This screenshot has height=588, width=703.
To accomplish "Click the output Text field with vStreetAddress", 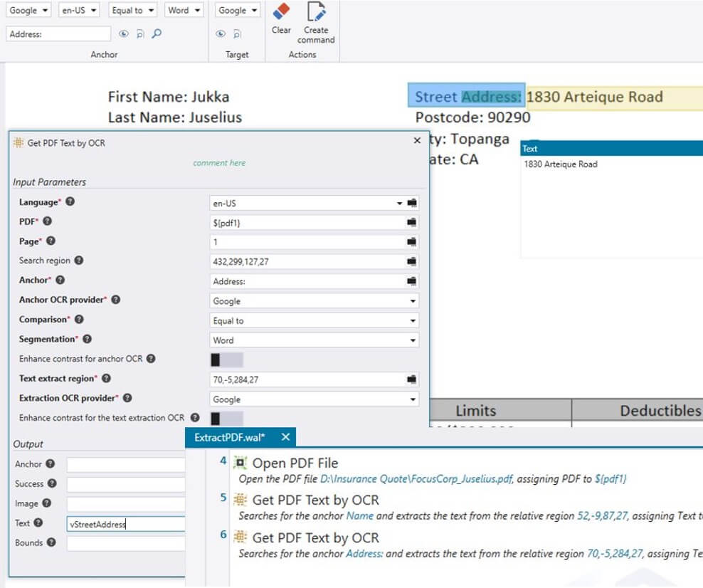I will pyautogui.click(x=126, y=524).
